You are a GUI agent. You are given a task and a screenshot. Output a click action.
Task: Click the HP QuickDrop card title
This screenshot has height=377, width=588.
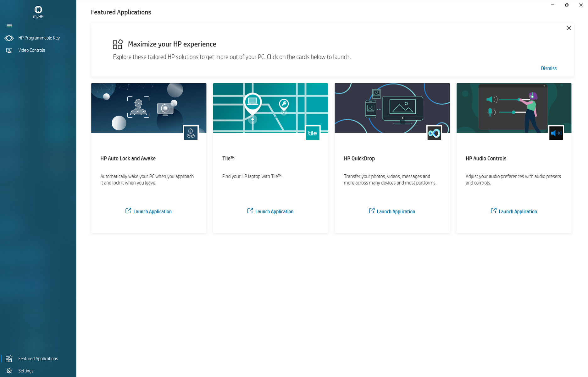[359, 158]
